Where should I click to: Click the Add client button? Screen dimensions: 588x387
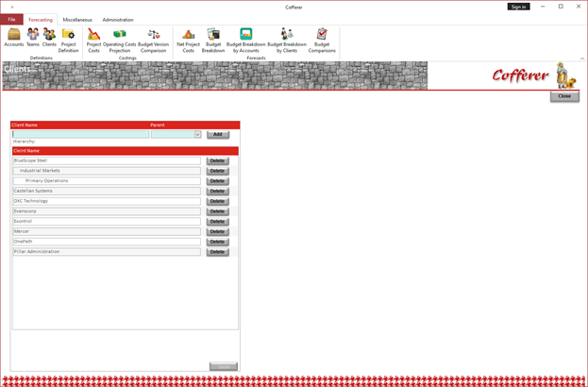217,134
